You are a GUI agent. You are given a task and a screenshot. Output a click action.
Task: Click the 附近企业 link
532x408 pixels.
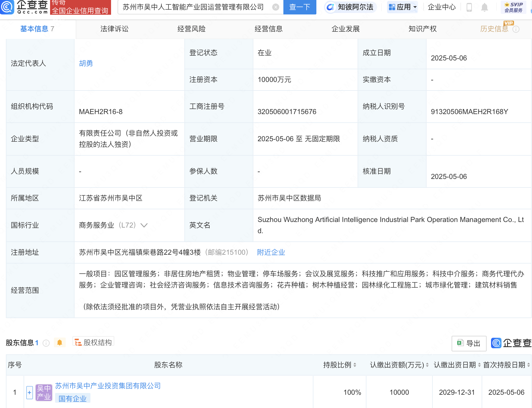(271, 252)
